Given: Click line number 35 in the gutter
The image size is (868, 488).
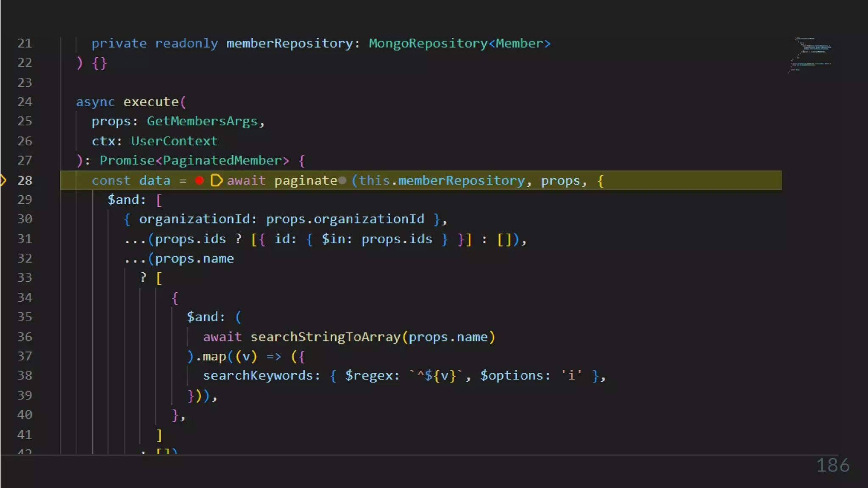Looking at the screenshot, I should click(25, 317).
